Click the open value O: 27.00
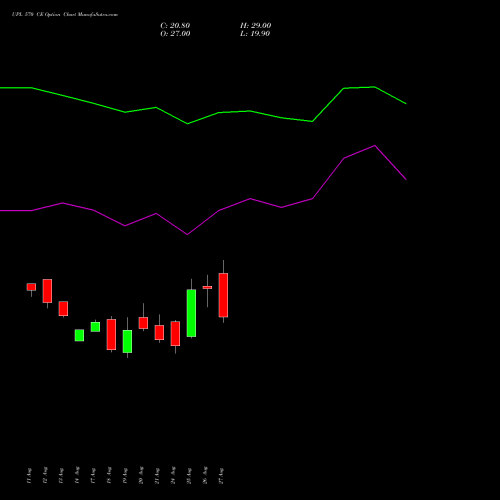The width and height of the screenshot is (500, 500). click(x=175, y=34)
